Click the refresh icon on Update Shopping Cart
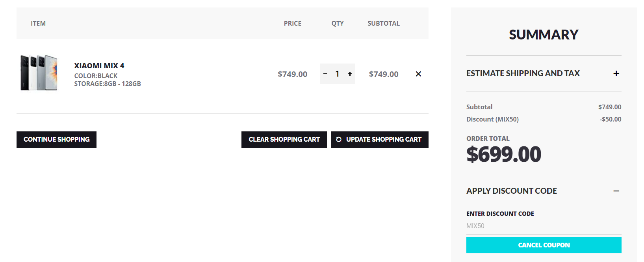644x262 pixels. pos(339,140)
